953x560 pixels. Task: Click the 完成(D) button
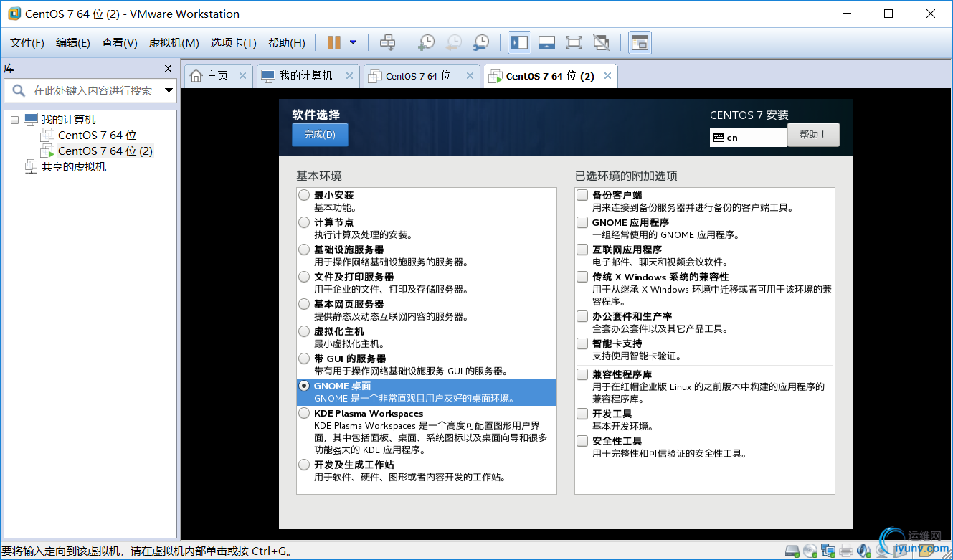click(x=320, y=135)
